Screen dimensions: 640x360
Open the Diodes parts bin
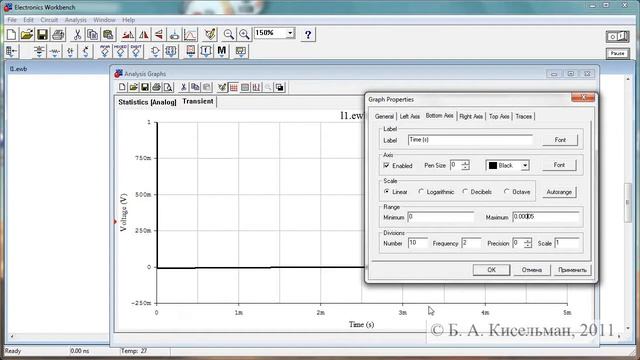pyautogui.click(x=70, y=51)
